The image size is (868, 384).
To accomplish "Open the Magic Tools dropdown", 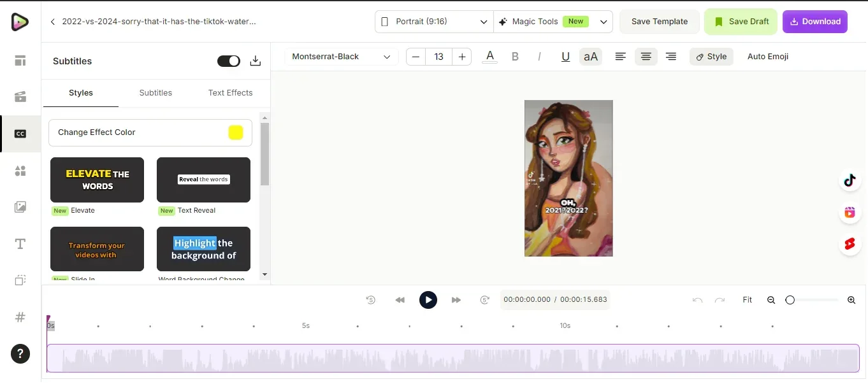I will (553, 22).
